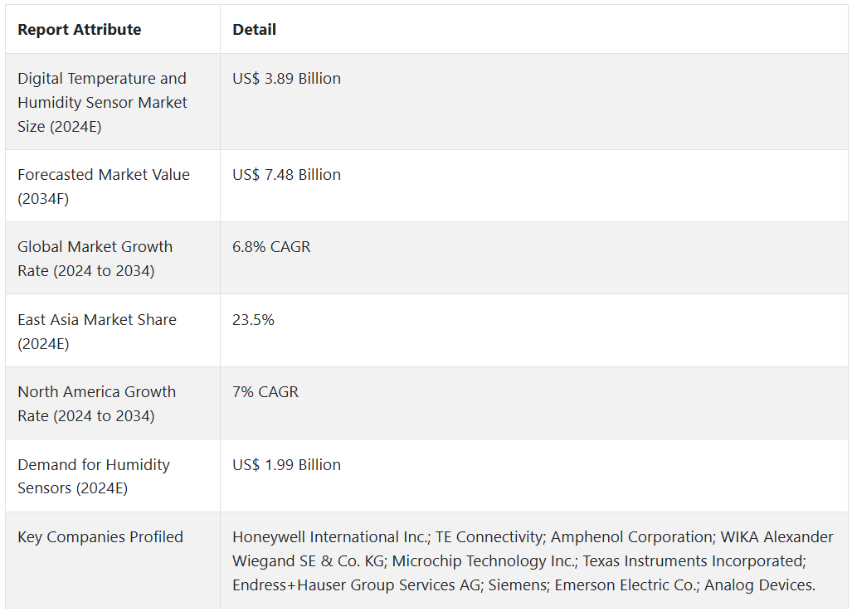Click the US$ 7.48 Billion value
This screenshot has height=616, width=852.
pos(286,175)
